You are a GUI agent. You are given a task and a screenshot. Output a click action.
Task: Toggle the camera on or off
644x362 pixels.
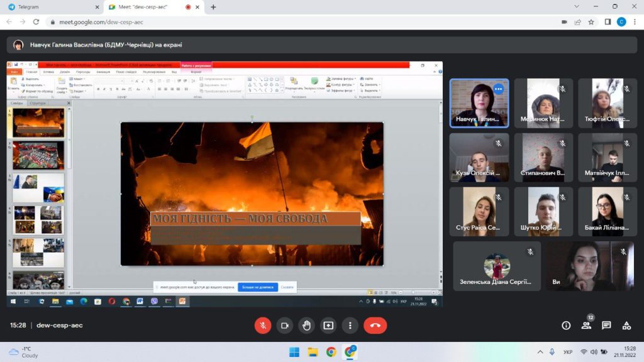click(284, 326)
